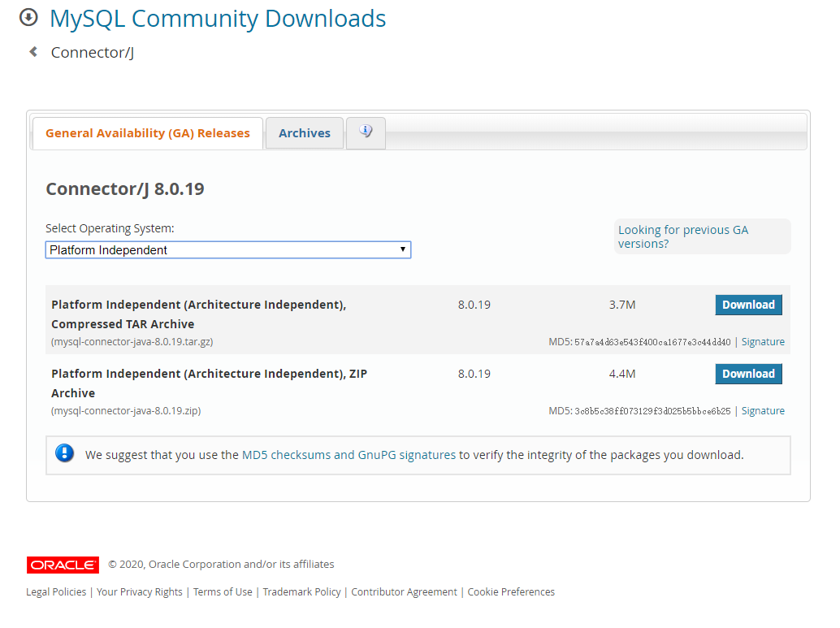Open Terms of Use footer link
This screenshot has height=628, width=840.
click(x=223, y=591)
